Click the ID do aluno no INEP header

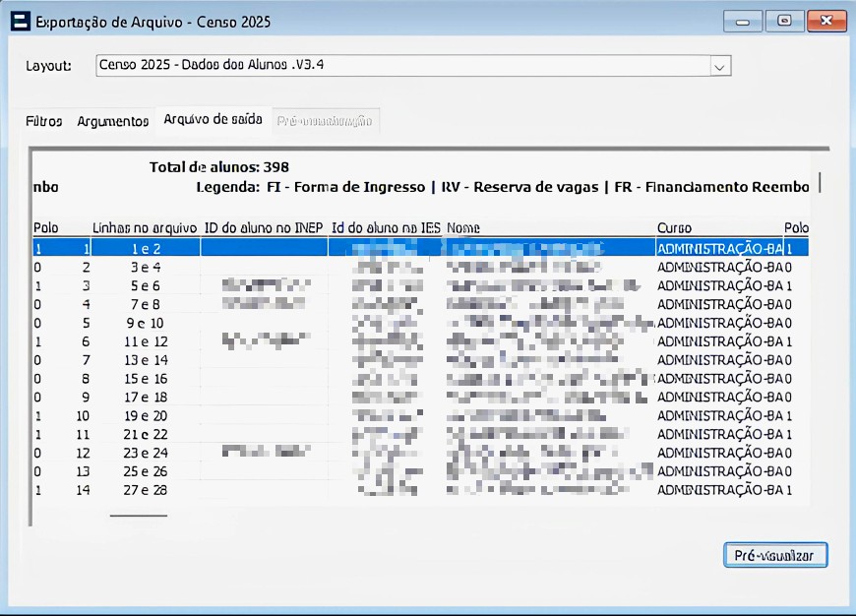point(264,227)
